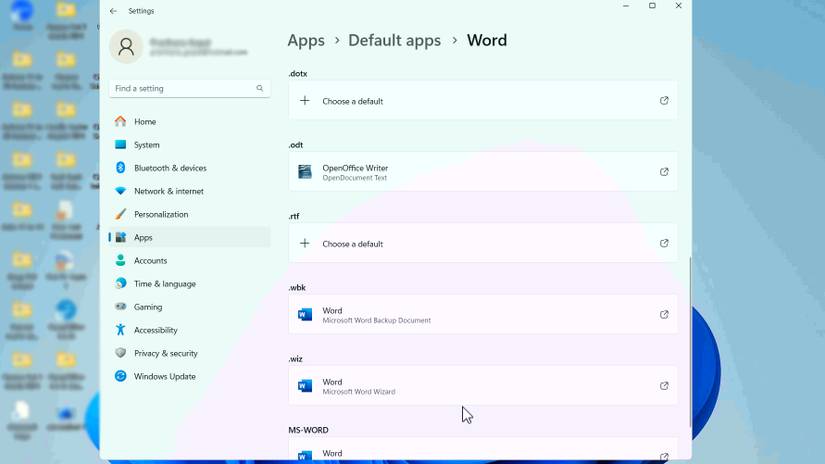This screenshot has height=464, width=825.
Task: Go to Network & internet section
Action: [168, 191]
